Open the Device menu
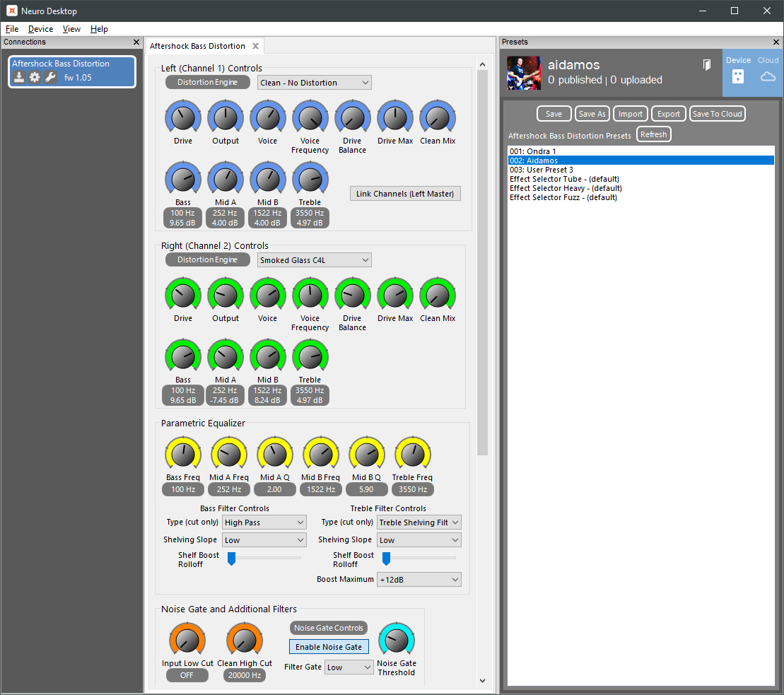This screenshot has height=695, width=784. tap(40, 29)
